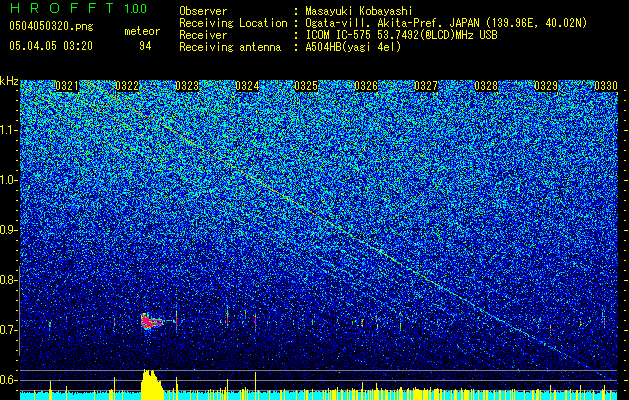Click the 1.0 kHz axis tick label
This screenshot has width=629, height=400.
[9, 180]
